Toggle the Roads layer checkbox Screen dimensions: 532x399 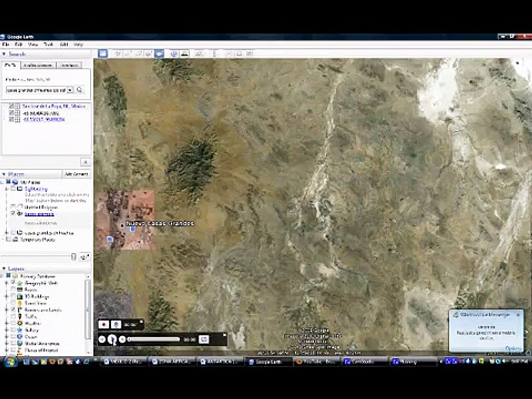click(x=13, y=289)
